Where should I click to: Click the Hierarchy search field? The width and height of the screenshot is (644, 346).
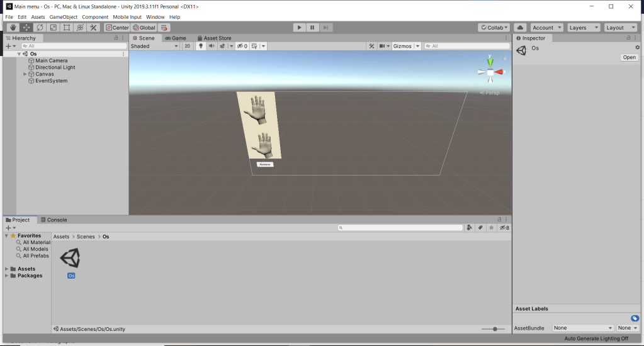72,46
